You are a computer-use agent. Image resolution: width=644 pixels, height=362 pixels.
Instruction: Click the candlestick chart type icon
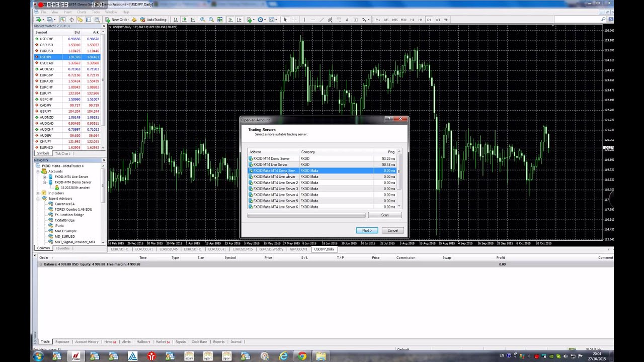click(185, 20)
